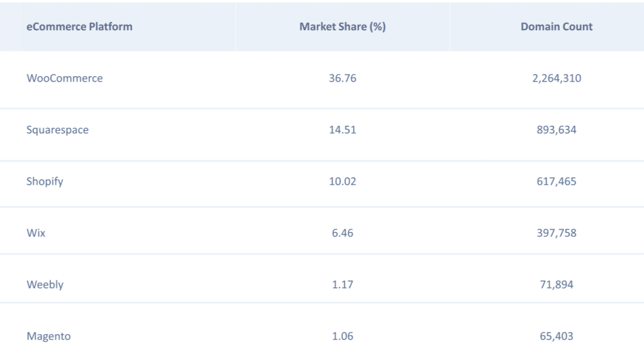This screenshot has width=644, height=362.
Task: Select the 397,758 domain count cell
Action: click(x=557, y=233)
